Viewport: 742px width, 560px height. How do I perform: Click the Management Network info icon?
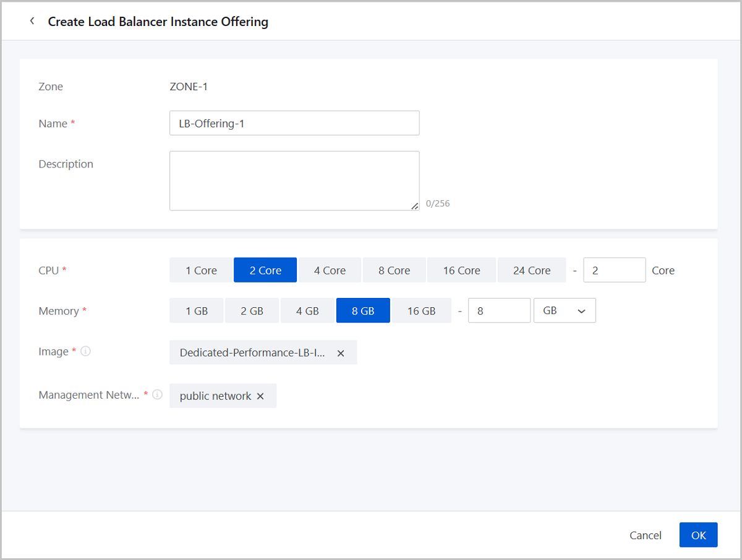(x=158, y=394)
